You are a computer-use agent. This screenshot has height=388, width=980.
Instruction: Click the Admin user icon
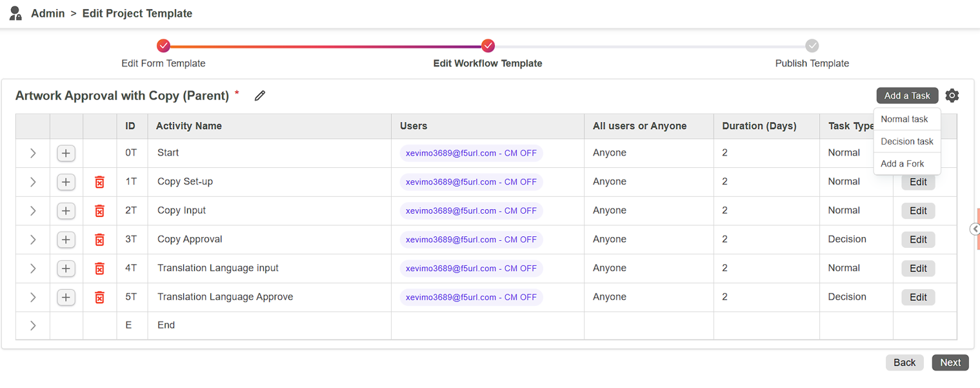tap(16, 13)
